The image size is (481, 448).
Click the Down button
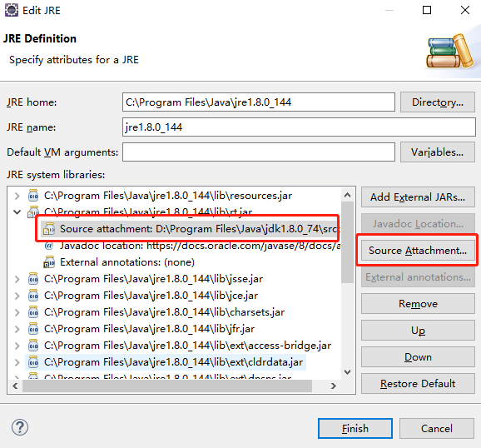(418, 357)
